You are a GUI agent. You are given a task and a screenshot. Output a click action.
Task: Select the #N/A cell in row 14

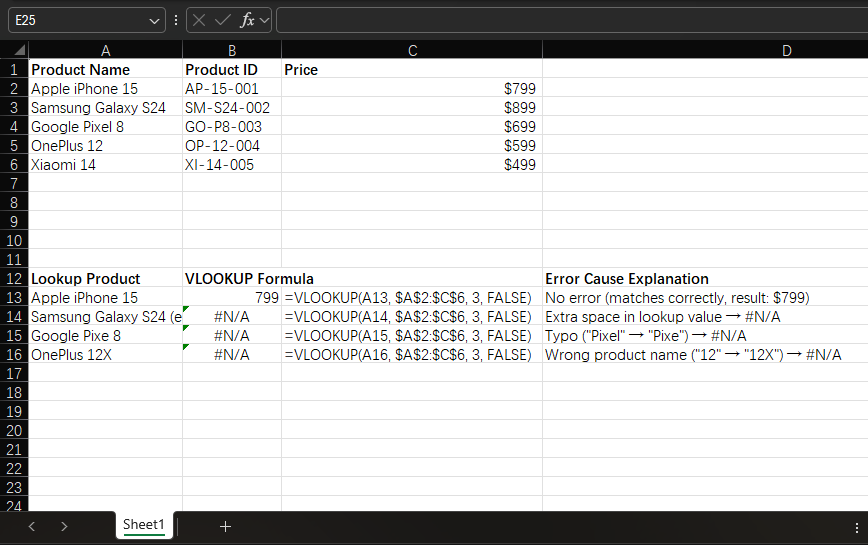232,317
